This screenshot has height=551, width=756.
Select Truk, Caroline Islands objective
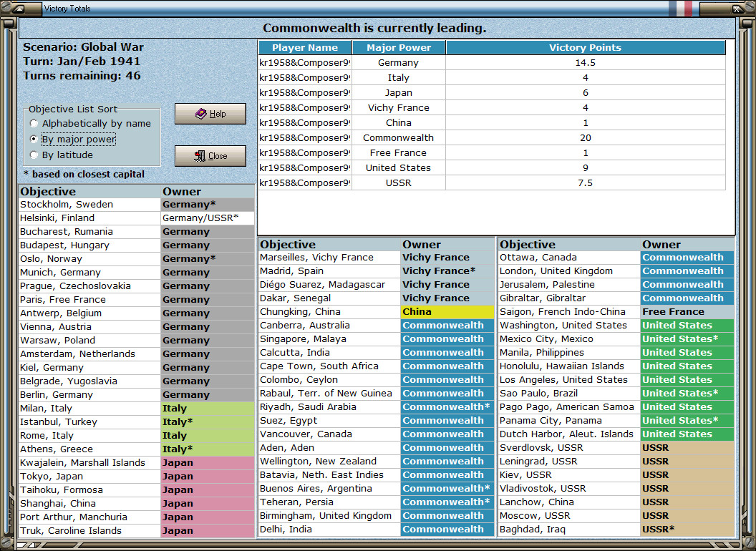coord(89,530)
